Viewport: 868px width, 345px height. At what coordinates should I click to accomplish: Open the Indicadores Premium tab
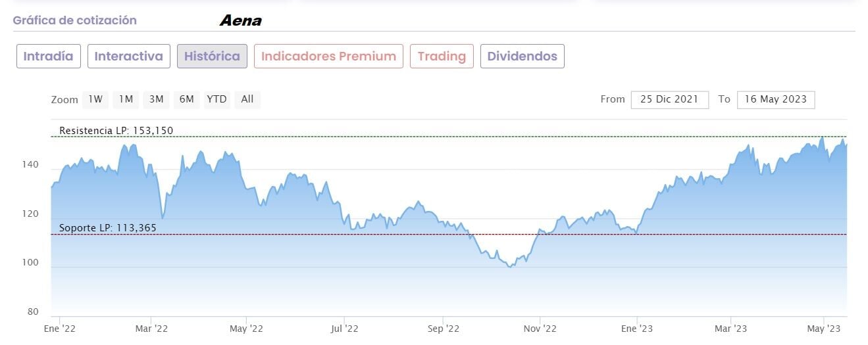328,57
